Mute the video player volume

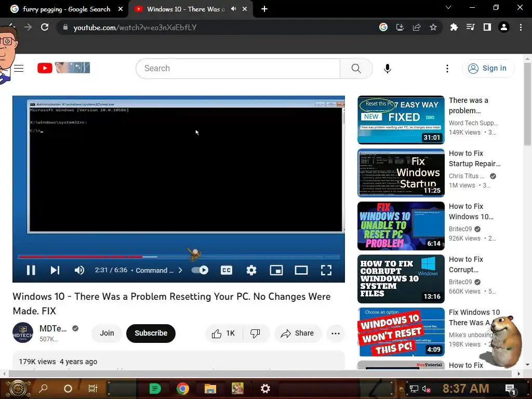79,270
